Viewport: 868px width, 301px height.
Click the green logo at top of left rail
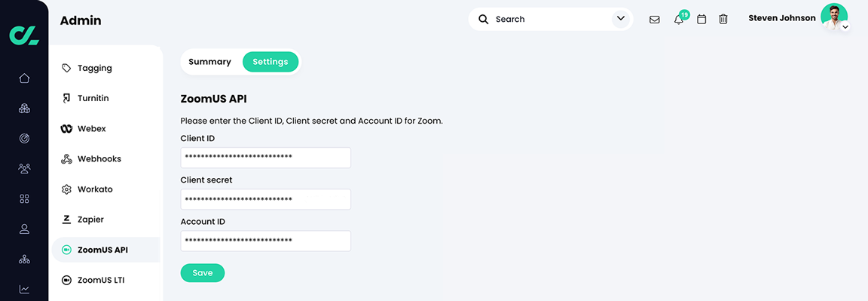[24, 35]
